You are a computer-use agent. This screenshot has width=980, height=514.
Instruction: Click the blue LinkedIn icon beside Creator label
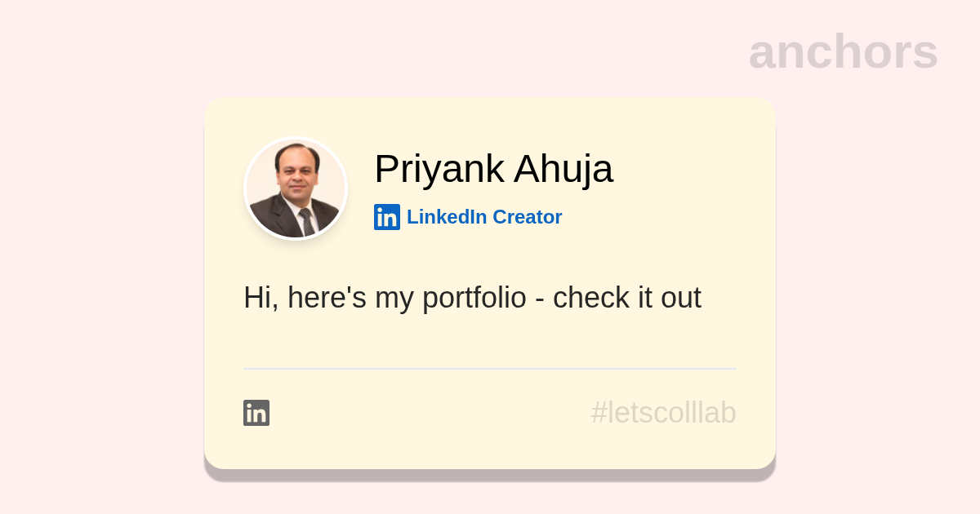pos(387,217)
